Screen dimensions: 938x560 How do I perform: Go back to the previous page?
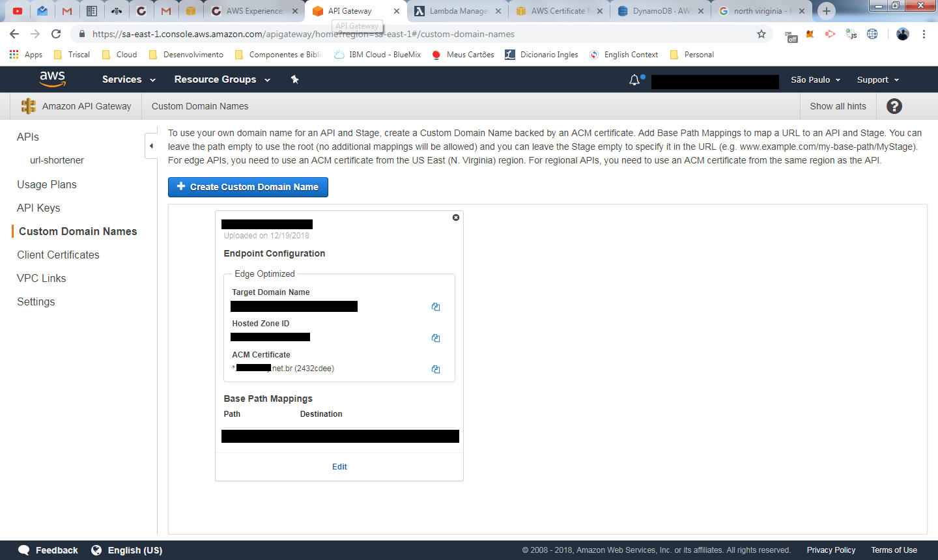pyautogui.click(x=14, y=34)
